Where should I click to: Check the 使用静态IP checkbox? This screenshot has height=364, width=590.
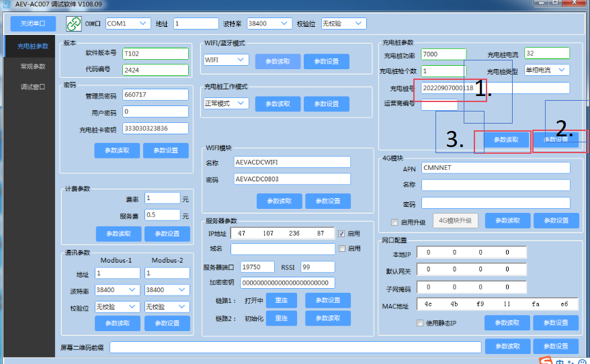pyautogui.click(x=420, y=323)
